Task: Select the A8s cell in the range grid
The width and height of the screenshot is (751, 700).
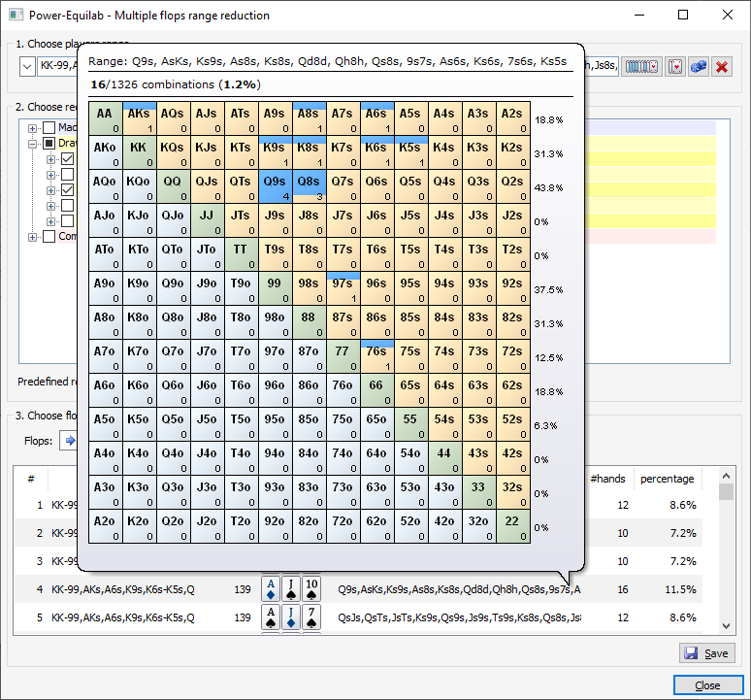Action: tap(310, 118)
